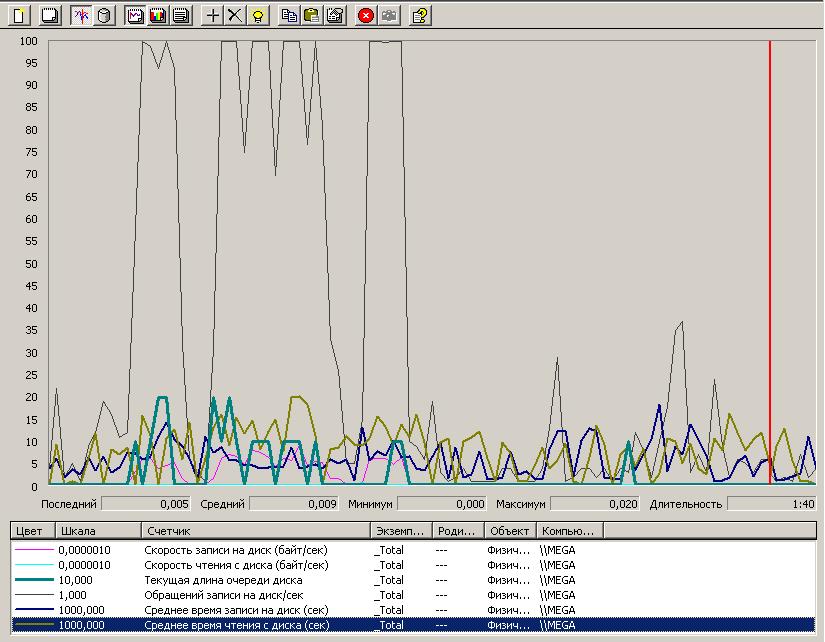Select the Текущая длина очереди диска counter row
825x642 pixels.
[236, 580]
